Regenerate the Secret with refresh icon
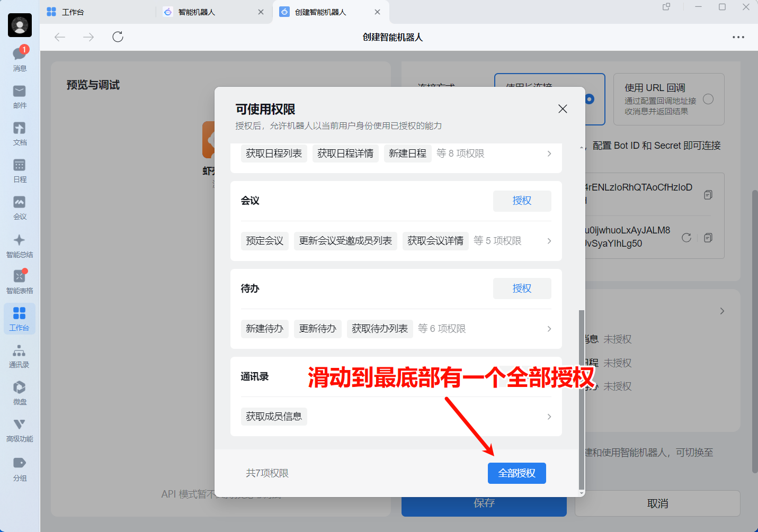This screenshot has height=532, width=758. [686, 238]
